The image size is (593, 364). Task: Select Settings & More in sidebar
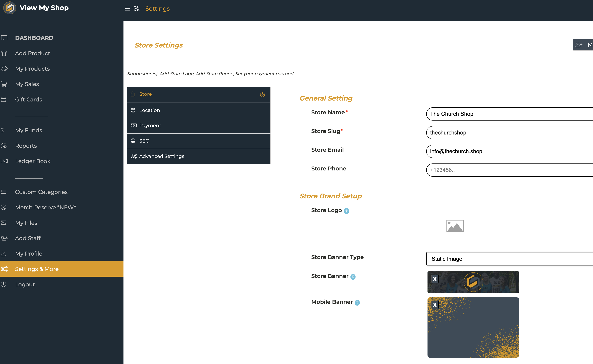tap(62, 269)
